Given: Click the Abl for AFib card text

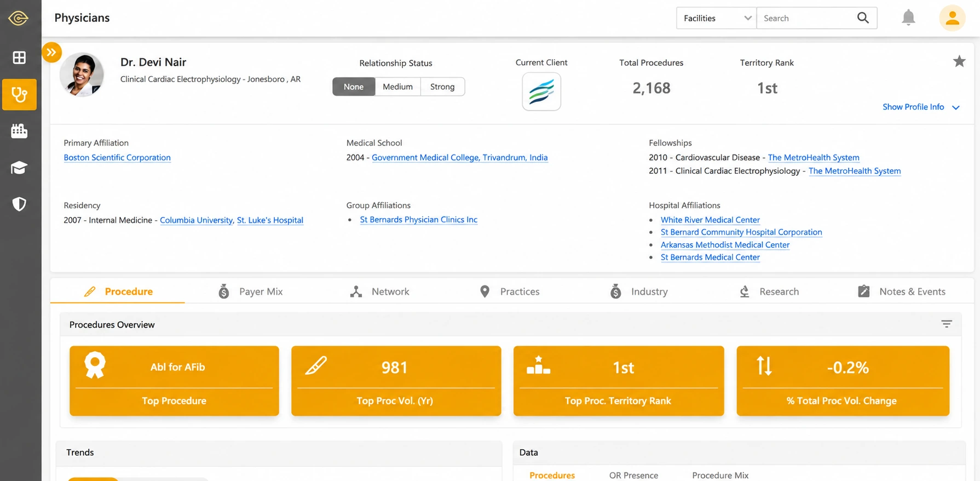Looking at the screenshot, I should pyautogui.click(x=177, y=367).
